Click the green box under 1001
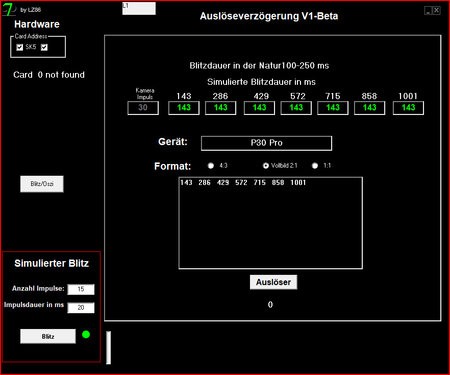Image resolution: width=450 pixels, height=375 pixels. tap(408, 108)
